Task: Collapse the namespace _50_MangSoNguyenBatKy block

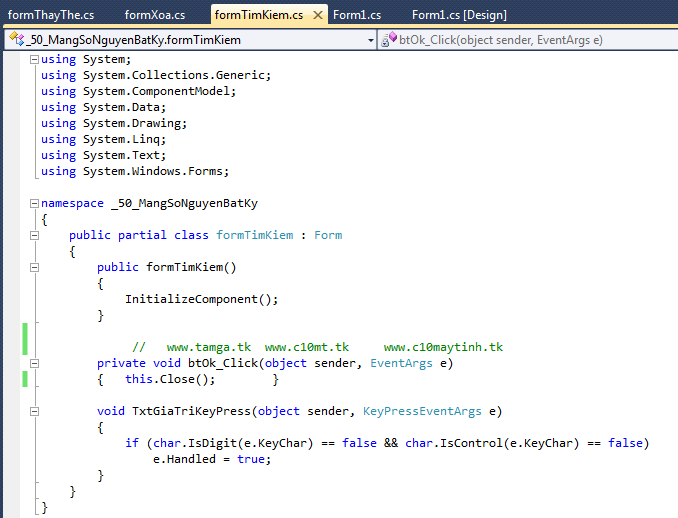Action: [x=35, y=203]
